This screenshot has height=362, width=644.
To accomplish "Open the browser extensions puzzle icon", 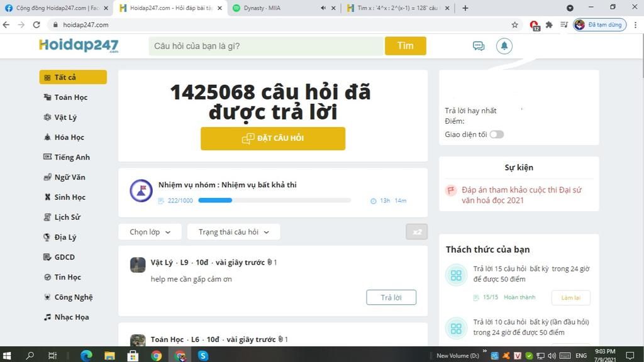I will 548,25.
